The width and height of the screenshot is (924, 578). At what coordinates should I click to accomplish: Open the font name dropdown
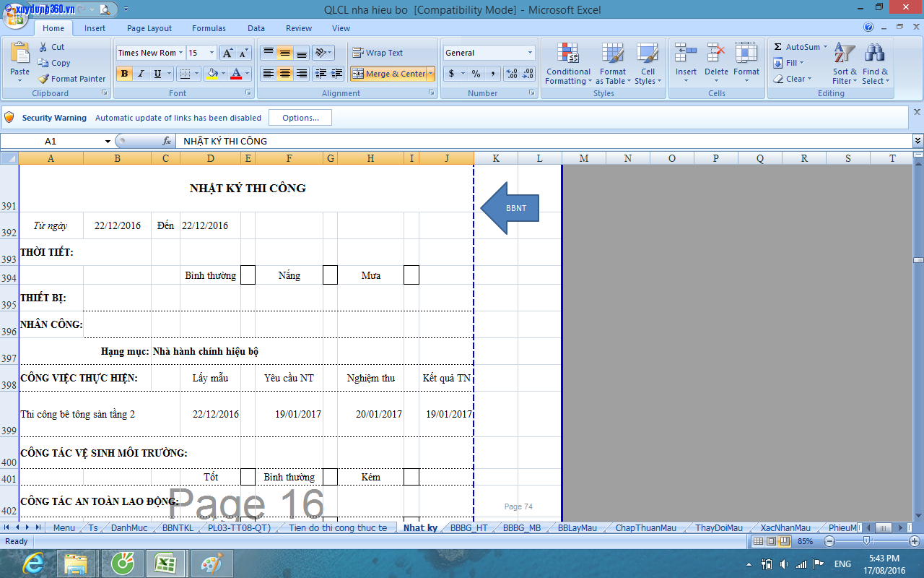click(x=180, y=53)
